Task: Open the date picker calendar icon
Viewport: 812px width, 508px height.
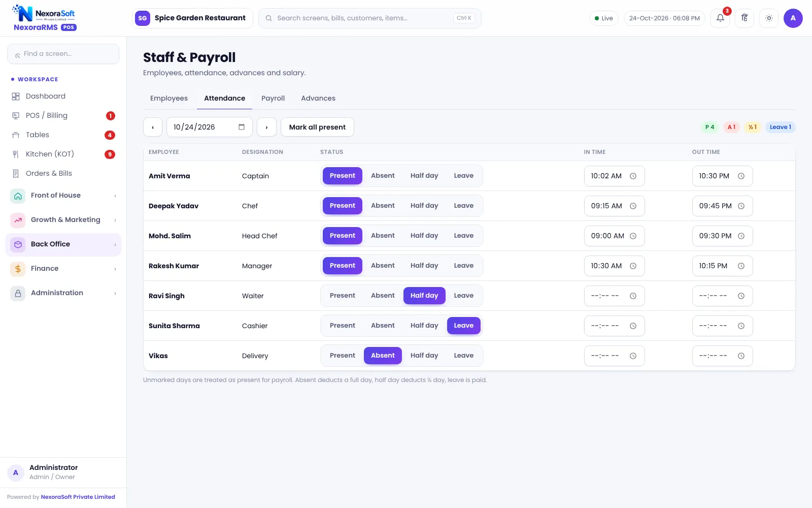Action: [x=242, y=127]
